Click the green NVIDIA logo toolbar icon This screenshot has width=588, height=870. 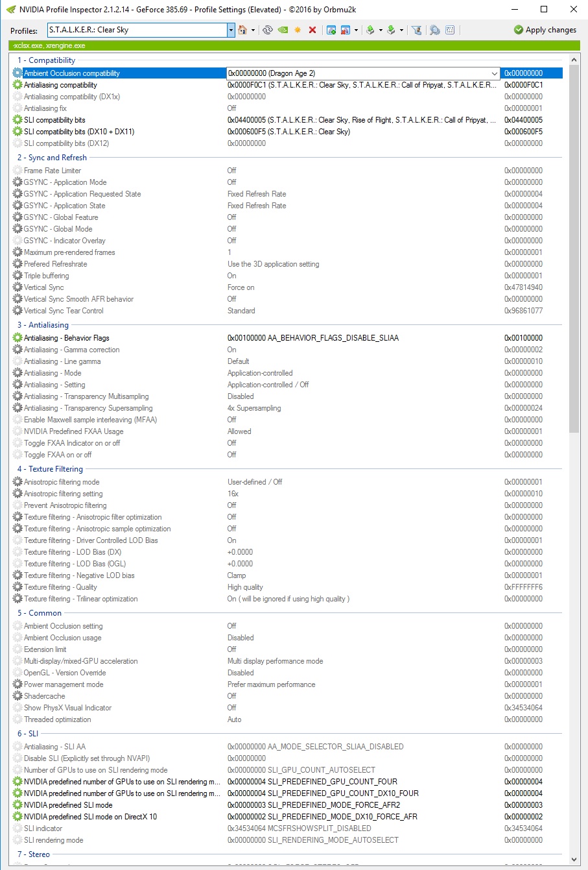(283, 30)
